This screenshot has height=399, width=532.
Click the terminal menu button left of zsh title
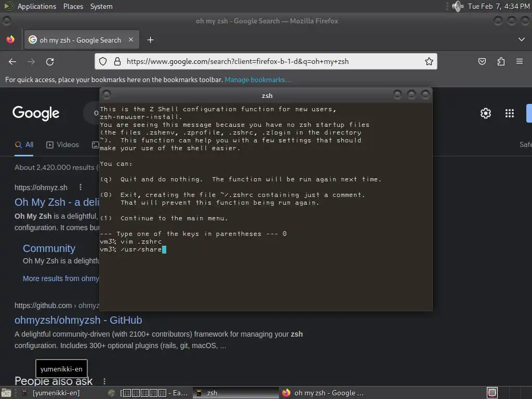click(107, 95)
